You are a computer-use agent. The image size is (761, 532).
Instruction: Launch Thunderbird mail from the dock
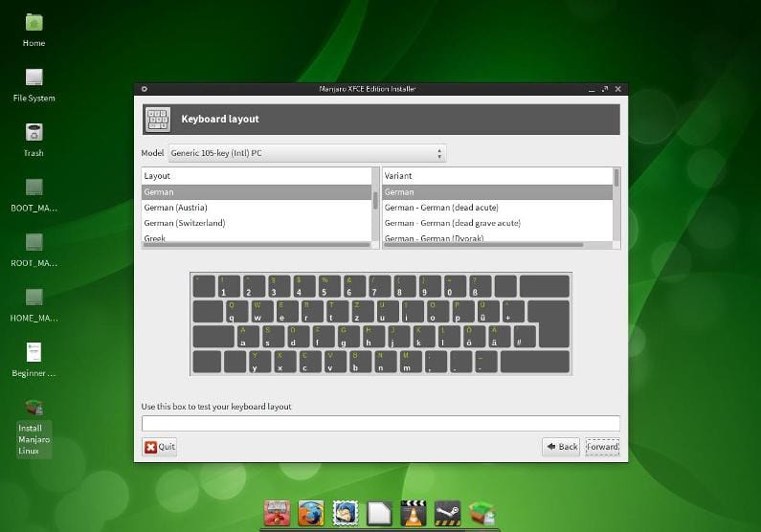coord(345,513)
